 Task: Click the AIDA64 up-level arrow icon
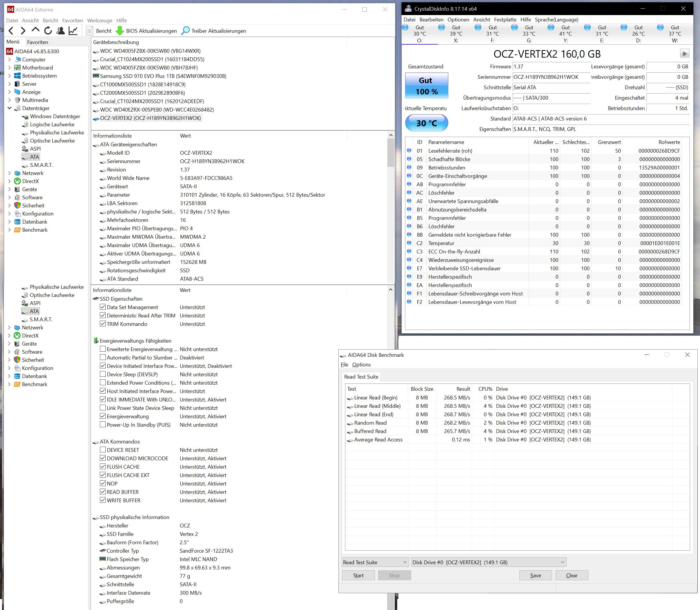click(x=35, y=30)
